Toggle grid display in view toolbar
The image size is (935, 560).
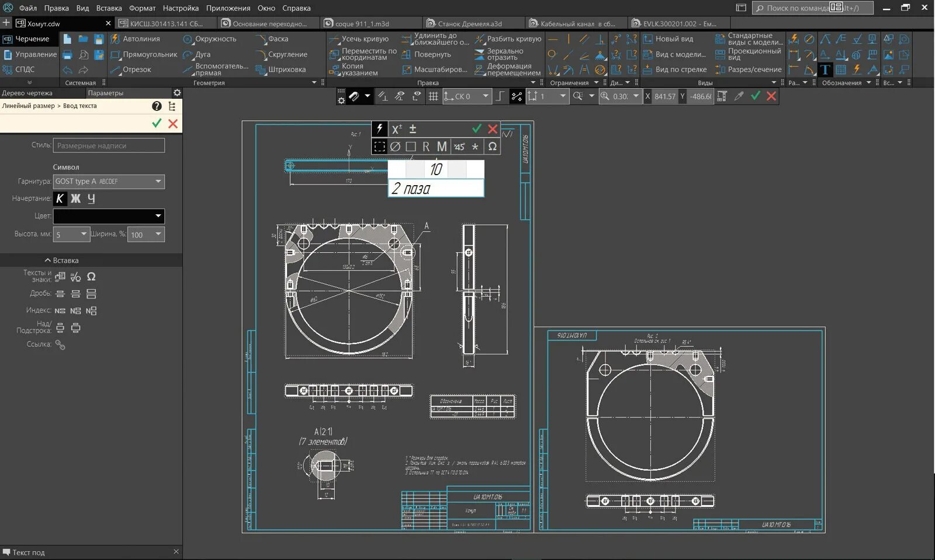(x=433, y=96)
